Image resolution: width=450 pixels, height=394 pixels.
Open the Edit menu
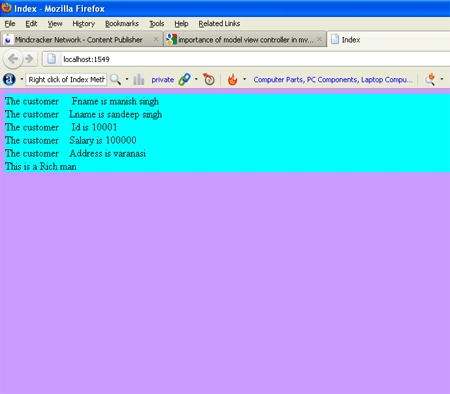tap(31, 24)
